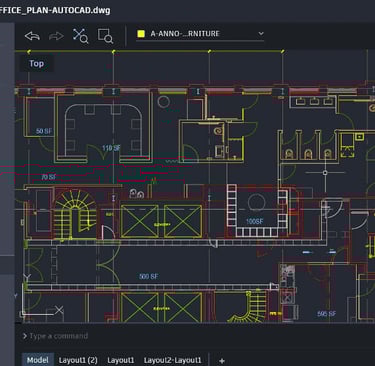Open the Layout1 tab
Screen dimensions: 375x366
pyautogui.click(x=121, y=360)
